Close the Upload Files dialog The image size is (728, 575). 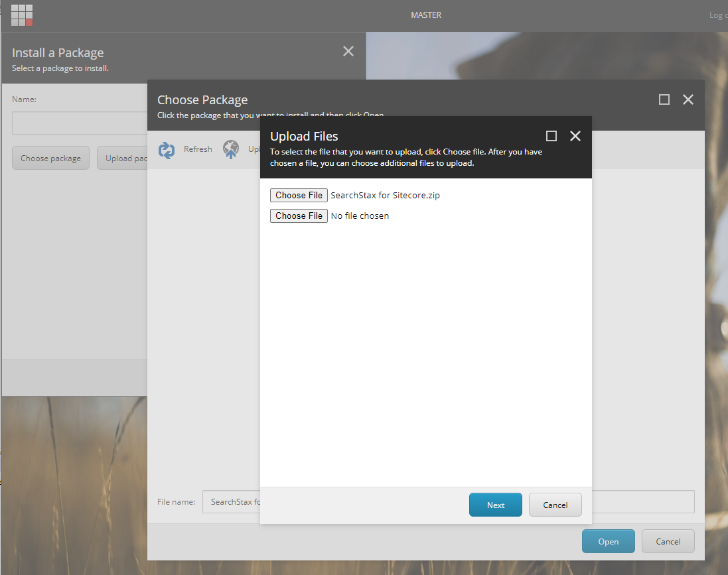coord(575,136)
